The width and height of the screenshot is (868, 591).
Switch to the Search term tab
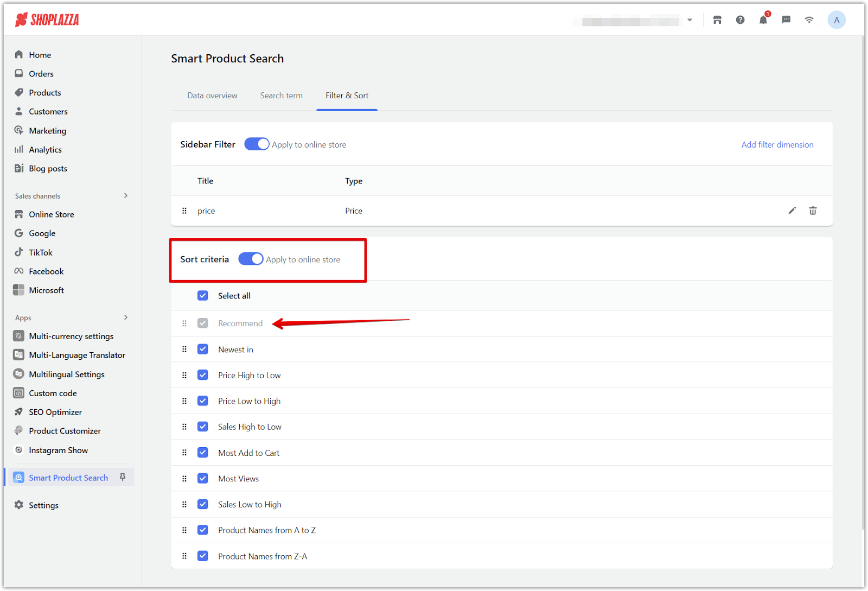pos(281,96)
